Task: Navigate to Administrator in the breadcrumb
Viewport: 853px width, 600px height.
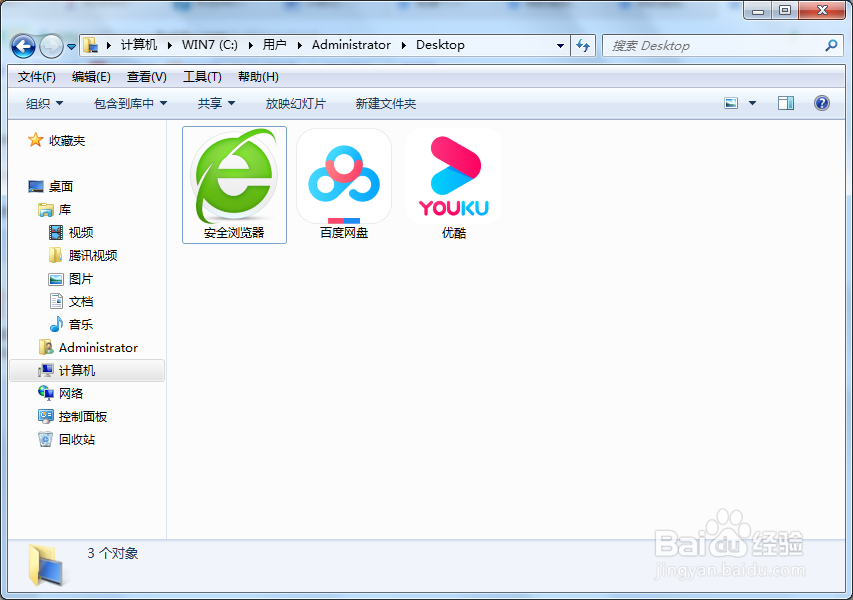Action: click(351, 45)
